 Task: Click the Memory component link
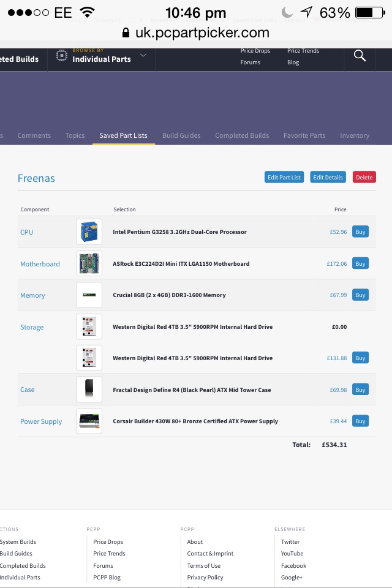click(x=32, y=295)
